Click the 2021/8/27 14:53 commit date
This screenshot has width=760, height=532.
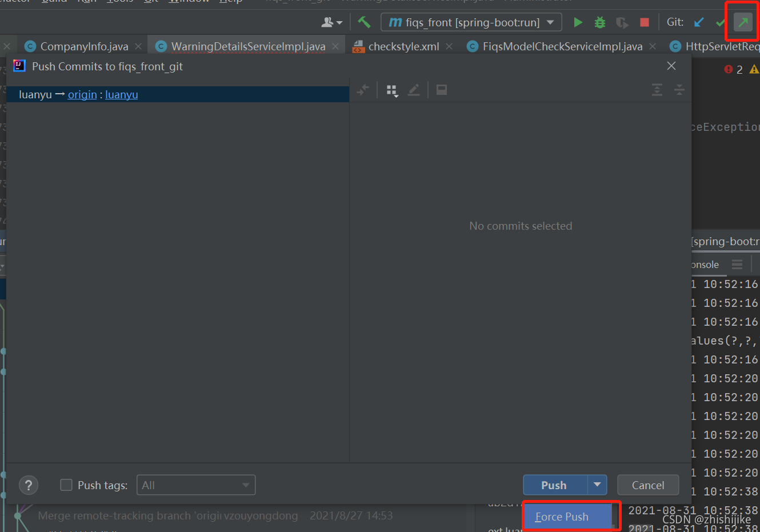(351, 515)
